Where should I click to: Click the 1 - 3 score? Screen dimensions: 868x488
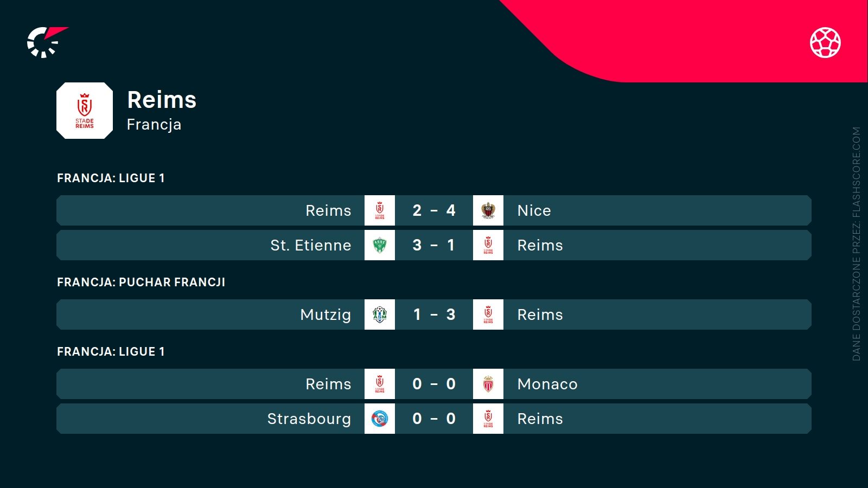point(434,314)
